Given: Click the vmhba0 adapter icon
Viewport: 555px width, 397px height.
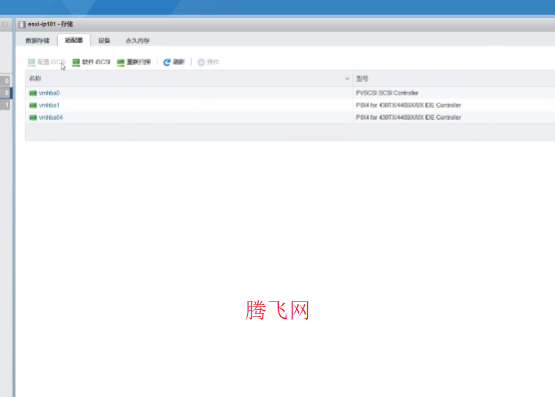Looking at the screenshot, I should [x=33, y=93].
